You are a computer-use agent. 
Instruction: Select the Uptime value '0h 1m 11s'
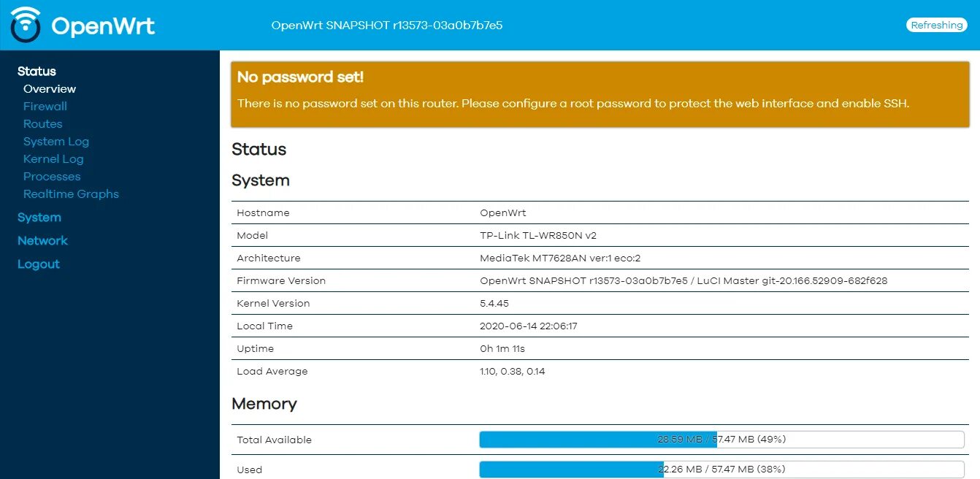click(502, 348)
